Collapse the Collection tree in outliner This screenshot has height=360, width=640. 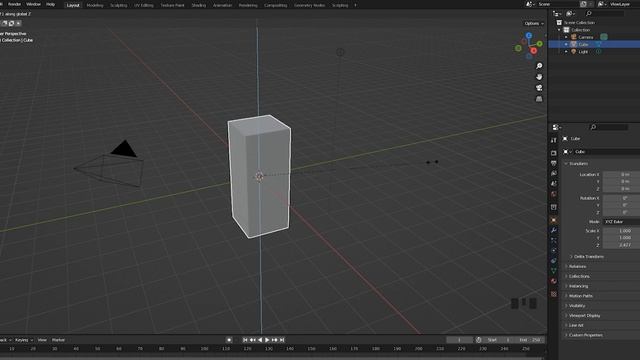coord(559,30)
